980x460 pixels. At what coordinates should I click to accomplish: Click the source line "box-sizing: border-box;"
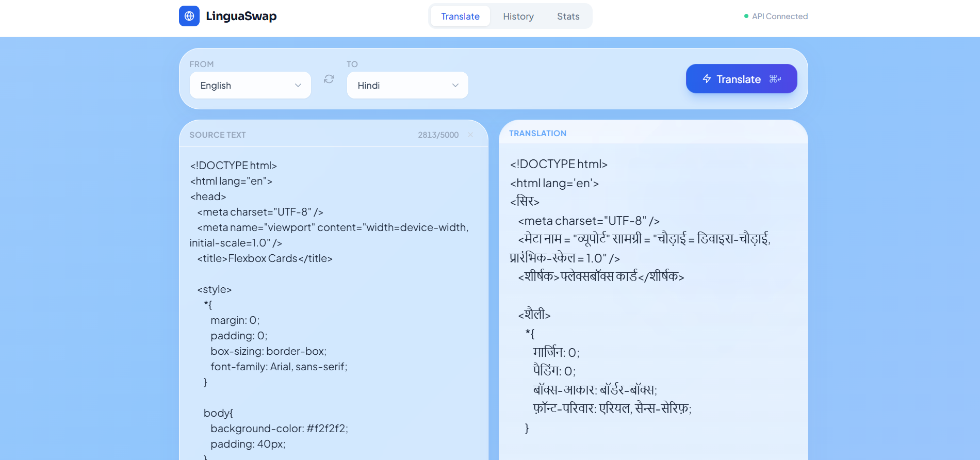click(268, 351)
